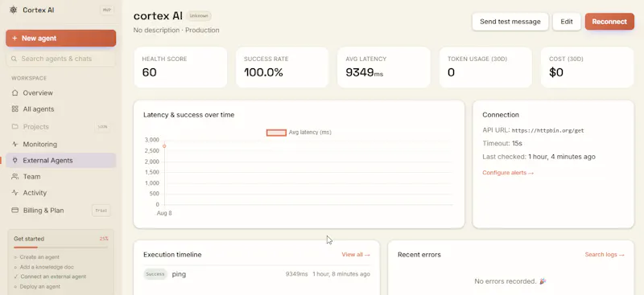
Task: Click the ping execution entry
Action: point(257,274)
